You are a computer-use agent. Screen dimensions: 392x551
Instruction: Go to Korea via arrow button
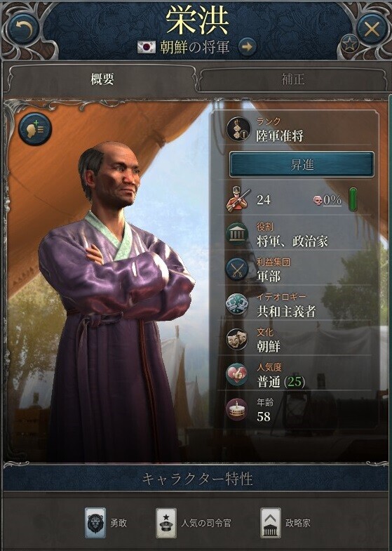pyautogui.click(x=247, y=47)
